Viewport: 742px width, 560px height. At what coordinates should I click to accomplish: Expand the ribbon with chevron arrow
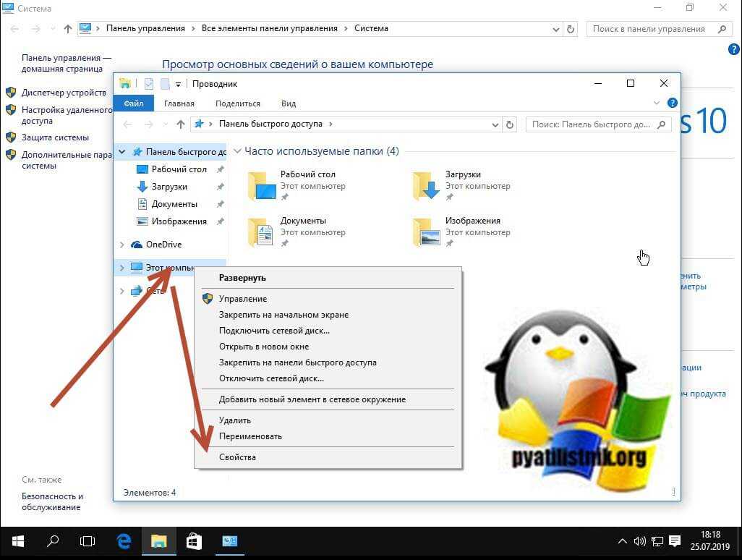(657, 103)
